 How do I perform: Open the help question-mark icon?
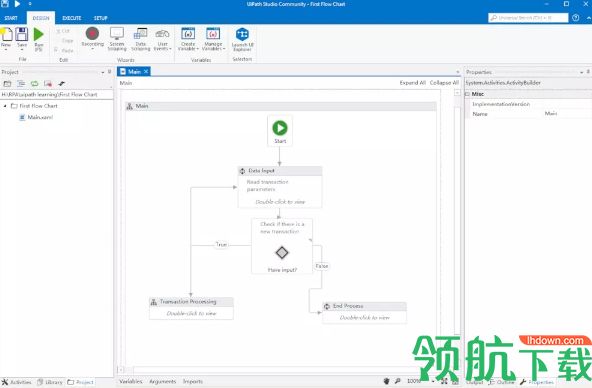pos(575,18)
